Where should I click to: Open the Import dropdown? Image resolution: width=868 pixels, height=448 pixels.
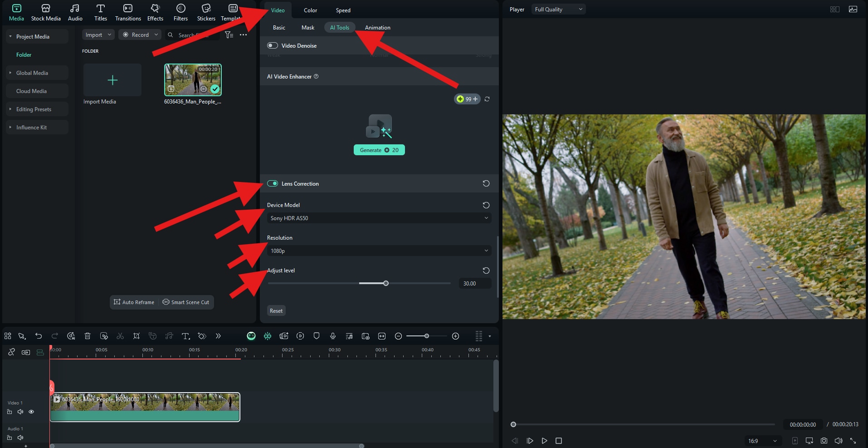click(98, 34)
